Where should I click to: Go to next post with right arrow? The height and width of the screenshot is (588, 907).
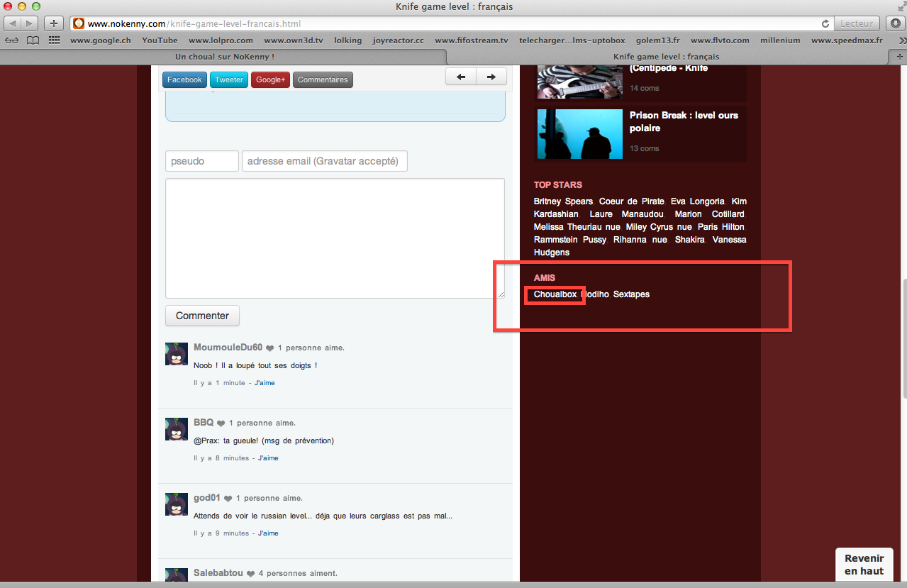coord(491,77)
